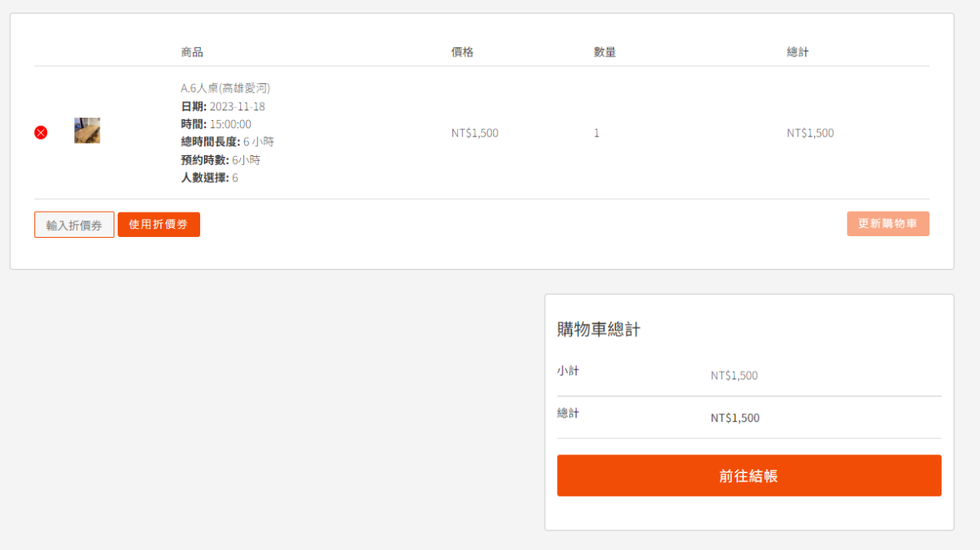Click the row total NT$1,500 in table
This screenshot has height=550, width=980.
point(810,133)
